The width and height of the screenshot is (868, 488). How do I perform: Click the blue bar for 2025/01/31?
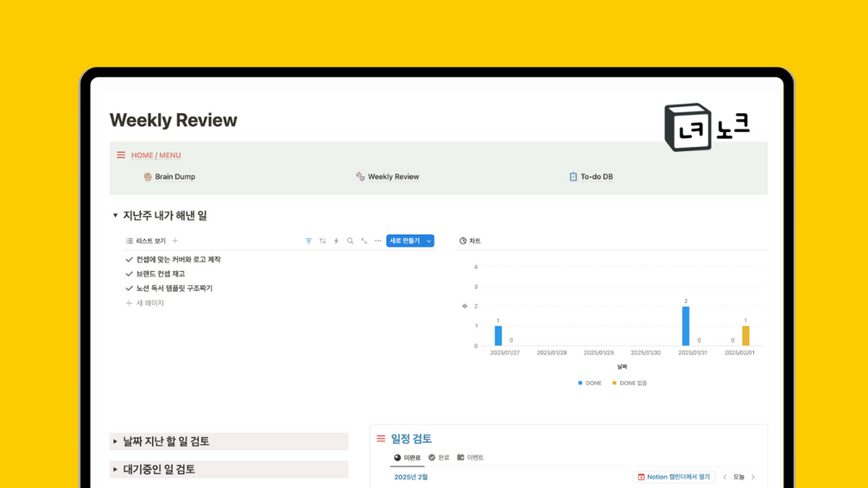pos(686,326)
